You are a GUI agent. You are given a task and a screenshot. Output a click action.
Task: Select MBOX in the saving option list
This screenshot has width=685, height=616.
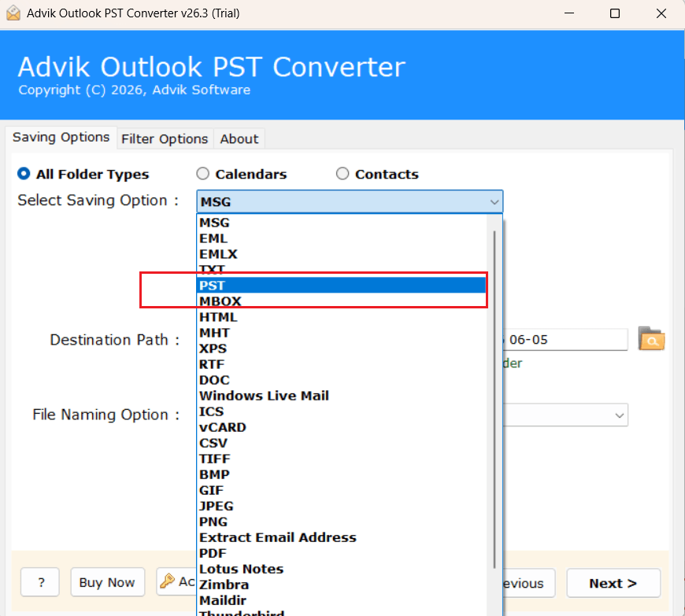click(342, 301)
